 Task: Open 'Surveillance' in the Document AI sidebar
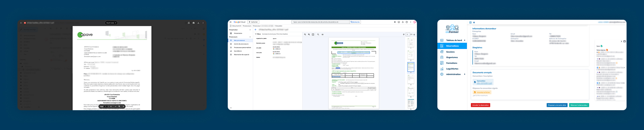(x=238, y=51)
